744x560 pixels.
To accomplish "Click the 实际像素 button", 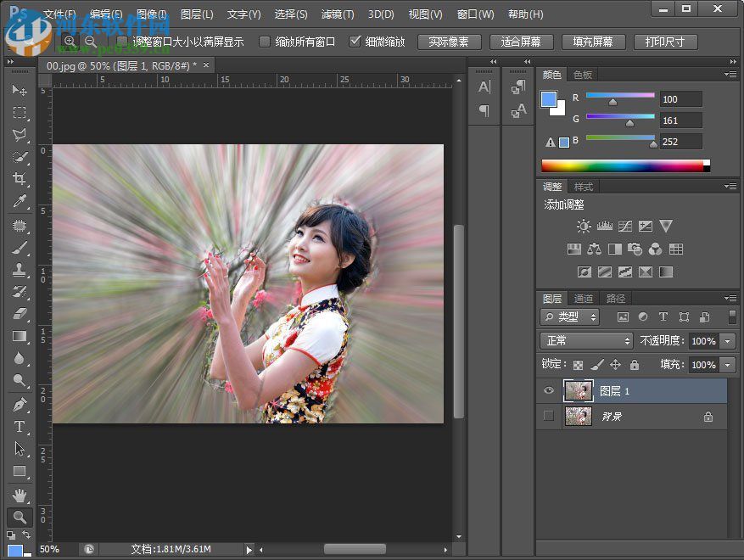I will click(x=449, y=42).
